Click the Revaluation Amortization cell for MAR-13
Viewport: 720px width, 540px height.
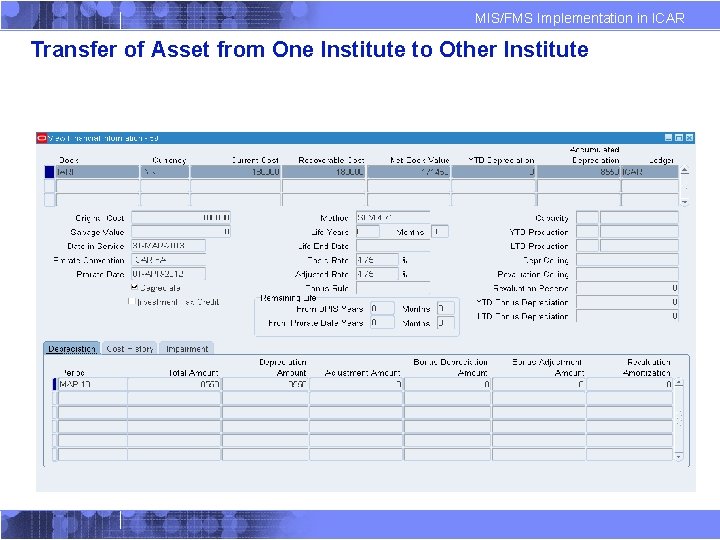630,384
